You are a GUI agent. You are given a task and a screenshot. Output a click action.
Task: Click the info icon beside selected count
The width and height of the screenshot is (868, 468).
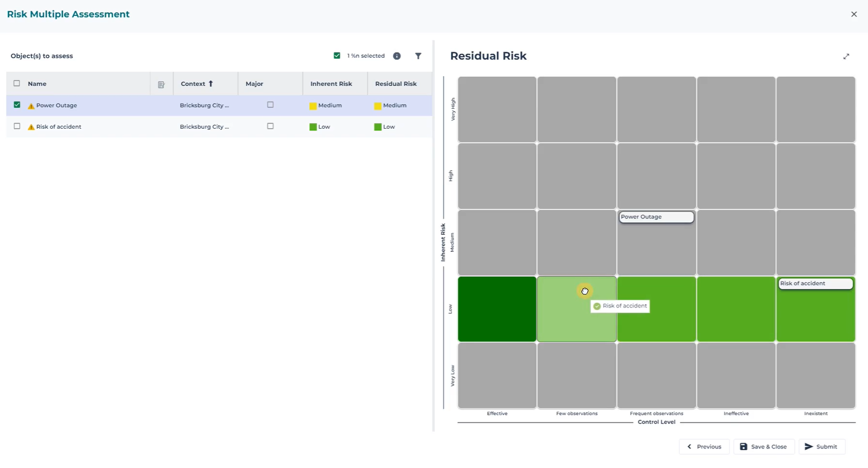(x=397, y=56)
